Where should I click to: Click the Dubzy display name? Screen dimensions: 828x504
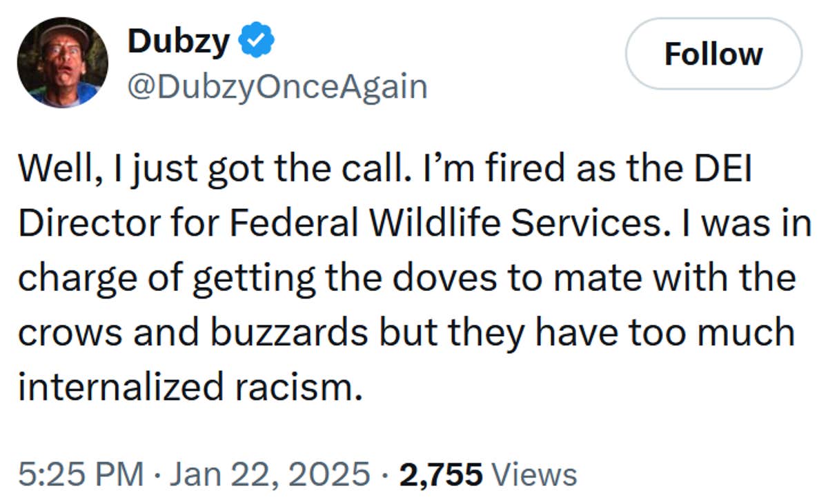(179, 40)
